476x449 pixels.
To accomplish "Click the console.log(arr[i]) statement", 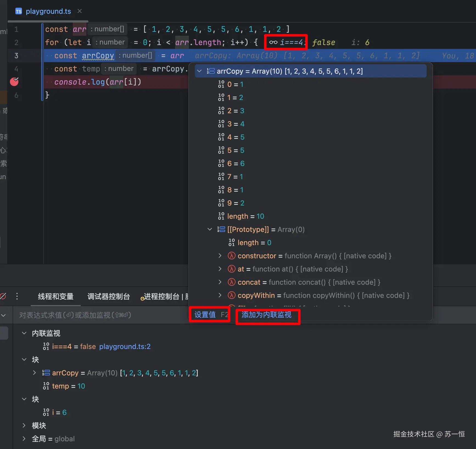I will point(98,82).
